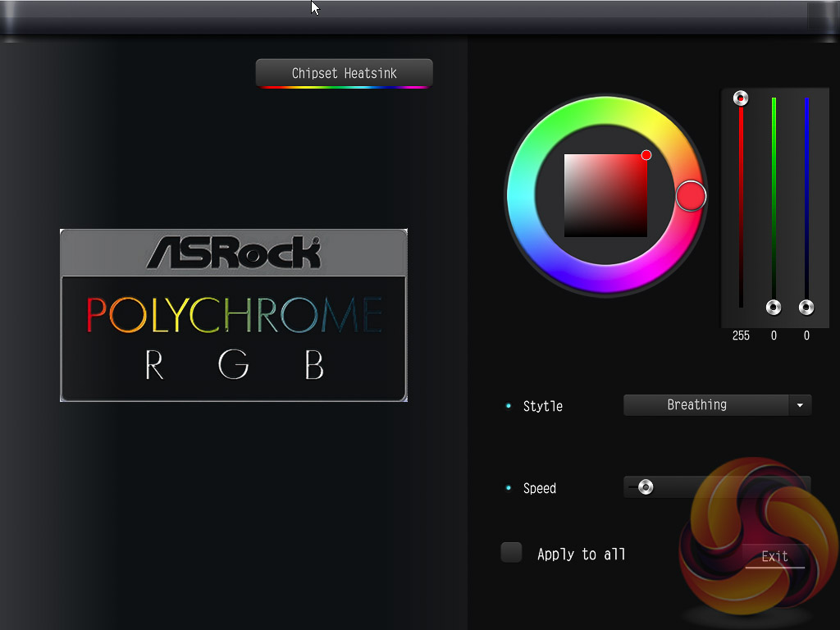Click the ASRock Polychrome RGB logo image

[x=234, y=315]
